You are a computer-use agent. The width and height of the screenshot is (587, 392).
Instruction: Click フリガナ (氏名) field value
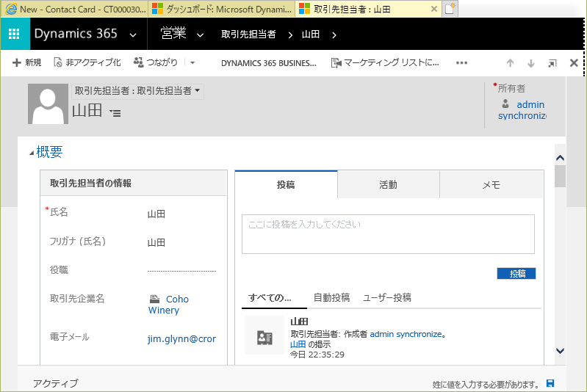[x=156, y=242]
